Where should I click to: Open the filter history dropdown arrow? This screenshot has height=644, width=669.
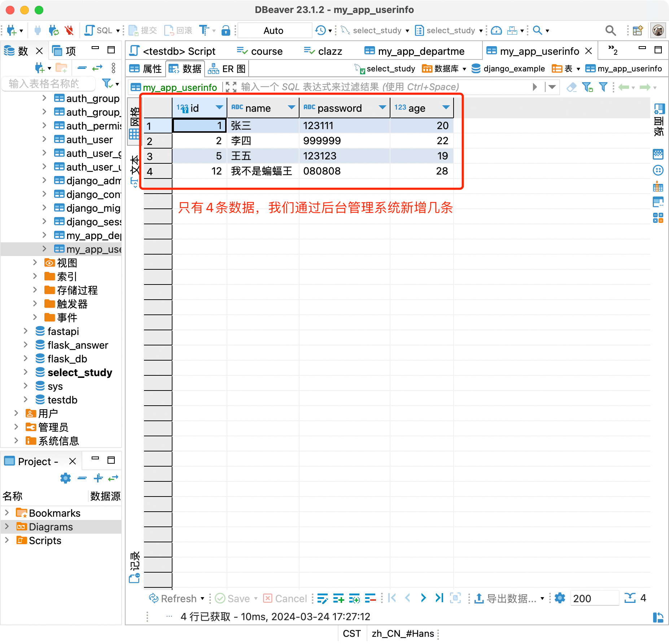(552, 87)
